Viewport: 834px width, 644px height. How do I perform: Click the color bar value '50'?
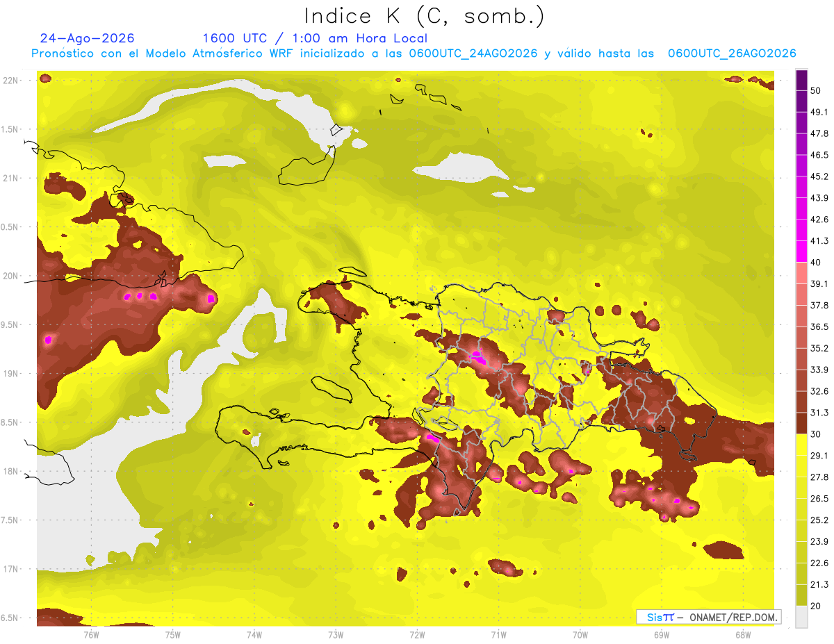tap(816, 91)
